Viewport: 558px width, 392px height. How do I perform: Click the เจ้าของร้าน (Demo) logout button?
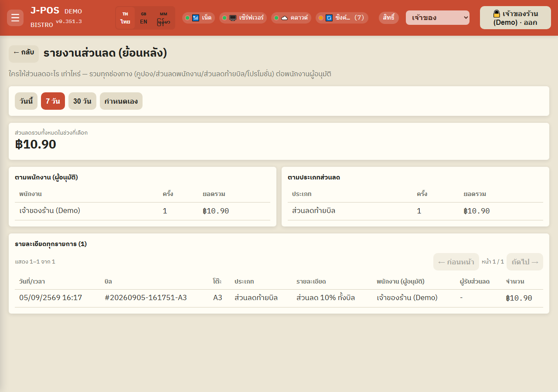pyautogui.click(x=515, y=18)
